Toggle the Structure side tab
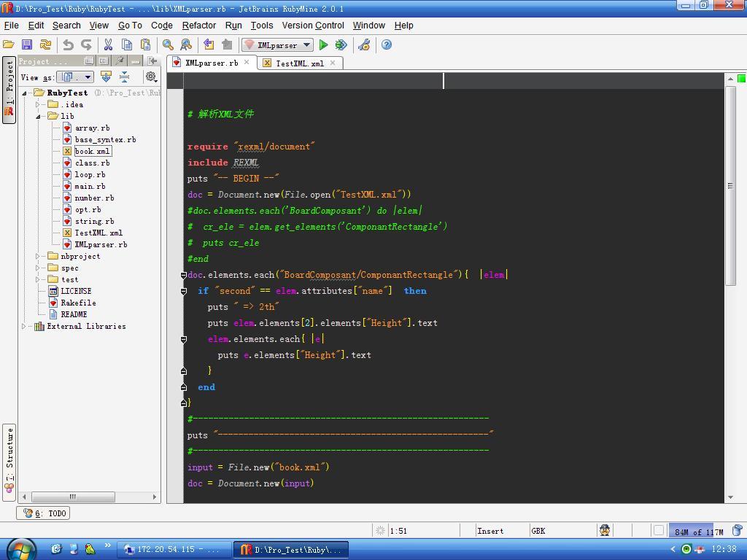The image size is (747, 560). pyautogui.click(x=9, y=462)
